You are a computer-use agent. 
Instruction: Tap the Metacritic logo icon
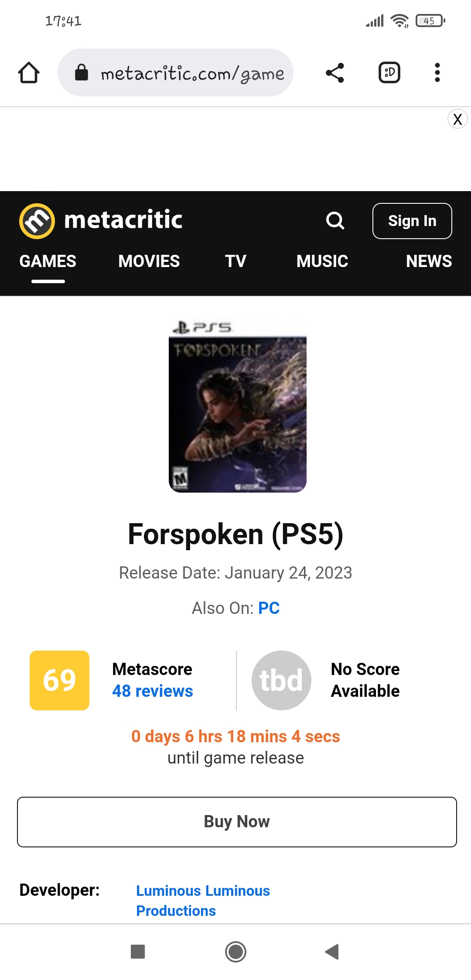click(37, 221)
